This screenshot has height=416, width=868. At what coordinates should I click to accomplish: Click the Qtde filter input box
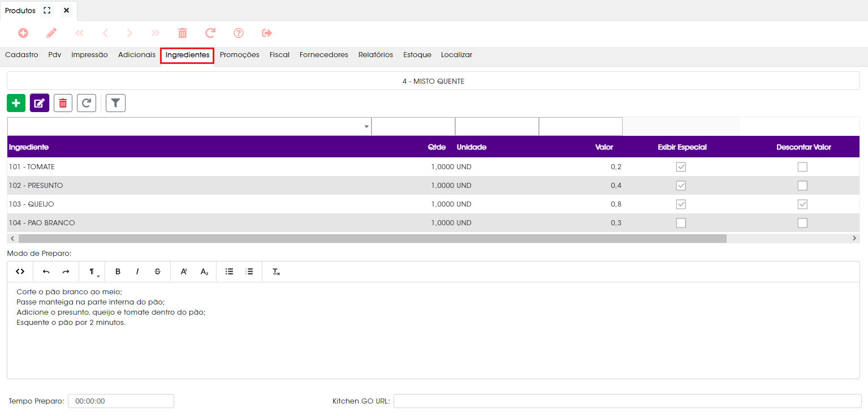pyautogui.click(x=413, y=127)
